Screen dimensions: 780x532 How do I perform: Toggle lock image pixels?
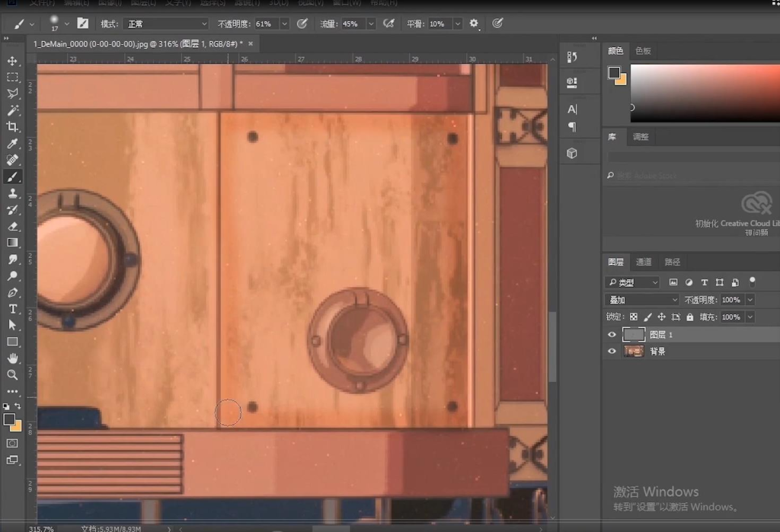click(647, 317)
